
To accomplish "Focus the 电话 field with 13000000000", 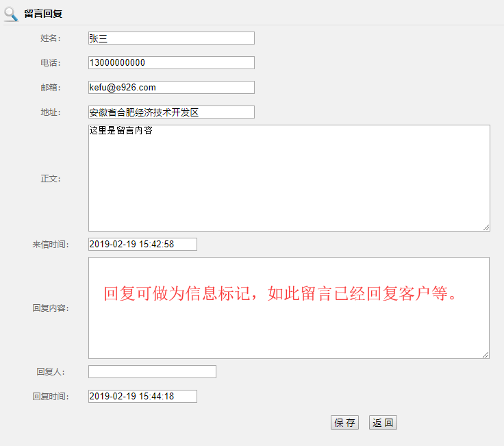I will [x=171, y=63].
